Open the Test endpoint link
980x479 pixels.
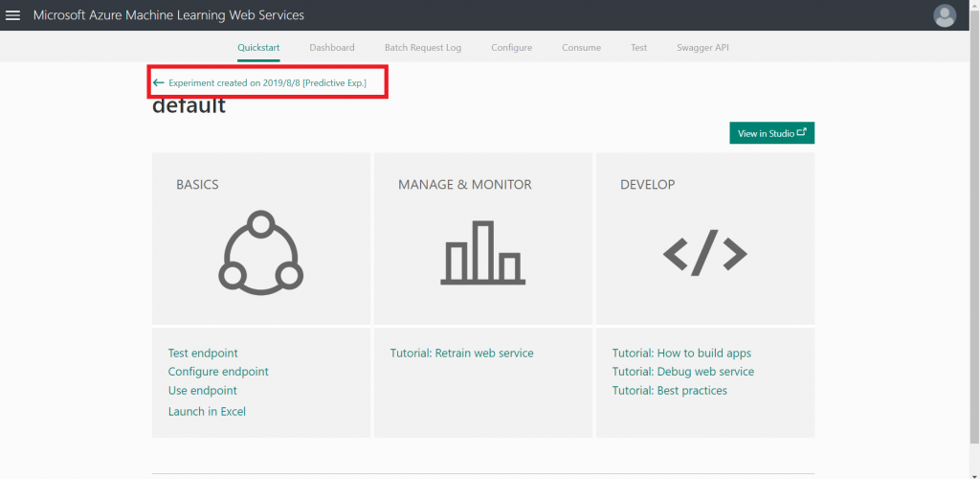tap(203, 354)
